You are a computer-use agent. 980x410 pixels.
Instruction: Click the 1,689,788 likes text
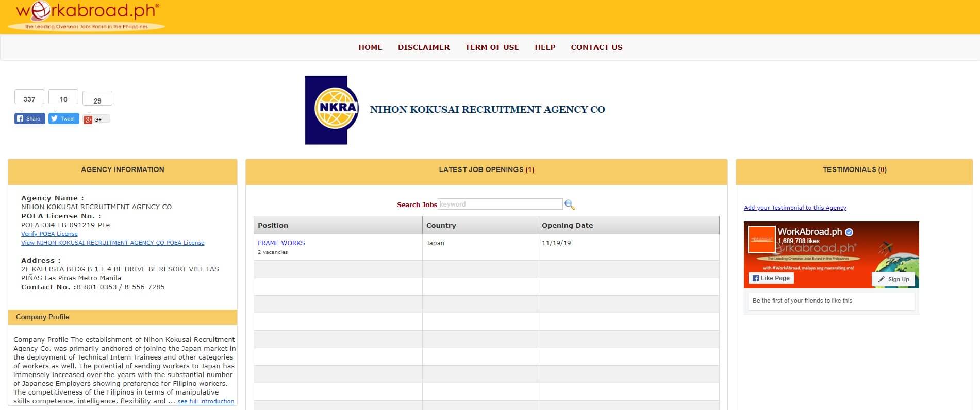point(799,241)
